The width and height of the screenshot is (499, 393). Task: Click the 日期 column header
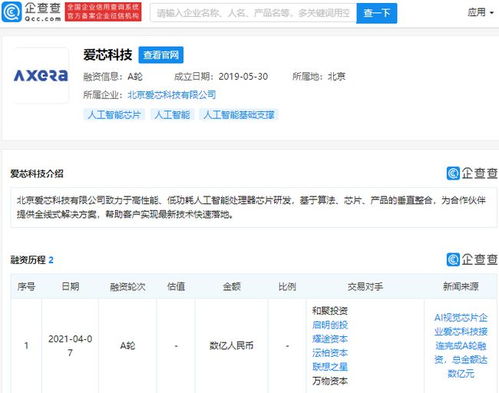tap(70, 287)
